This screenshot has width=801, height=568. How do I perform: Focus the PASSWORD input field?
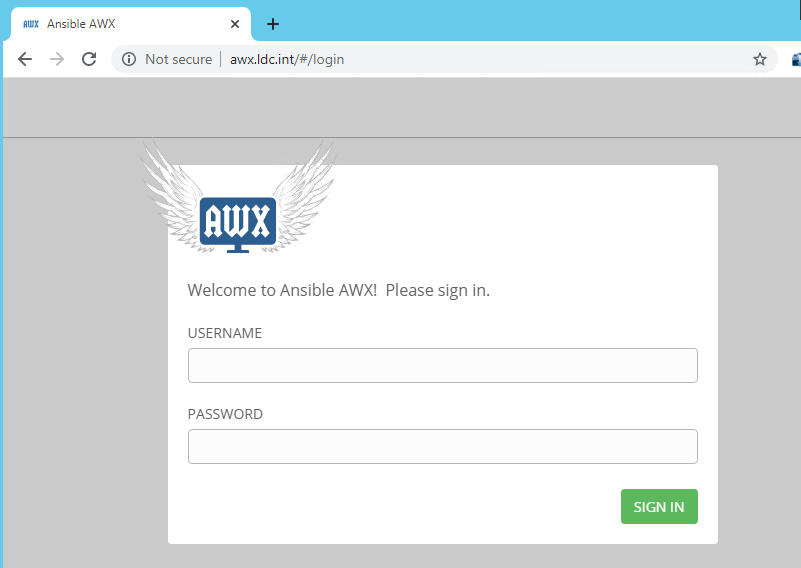pos(442,446)
